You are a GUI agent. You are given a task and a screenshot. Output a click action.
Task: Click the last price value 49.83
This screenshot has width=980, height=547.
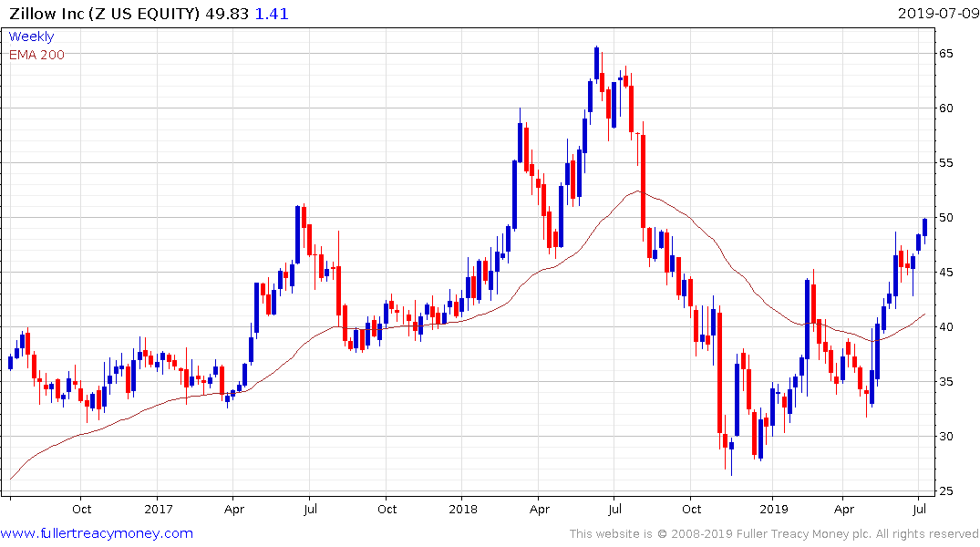228,14
